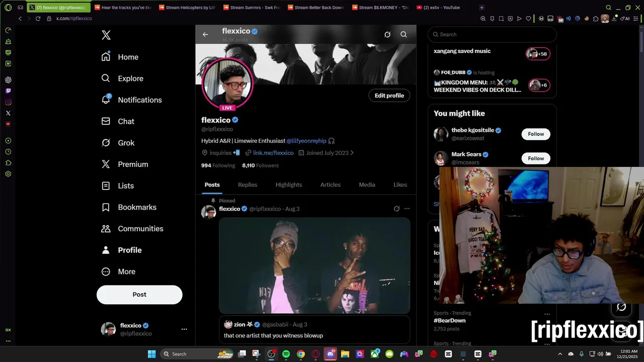Open new browser tab
This screenshot has width=644, height=362.
click(481, 8)
